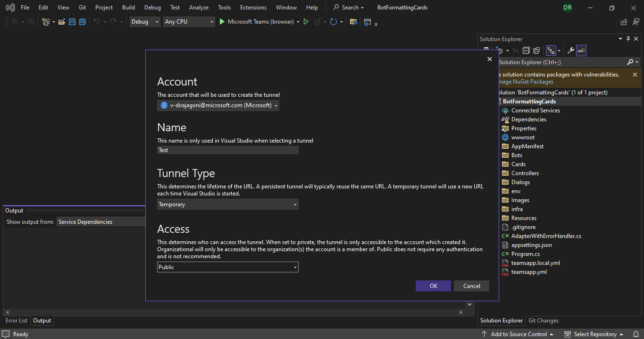
Task: Open Properties wrench icon in Solution Explorer
Action: tap(570, 51)
